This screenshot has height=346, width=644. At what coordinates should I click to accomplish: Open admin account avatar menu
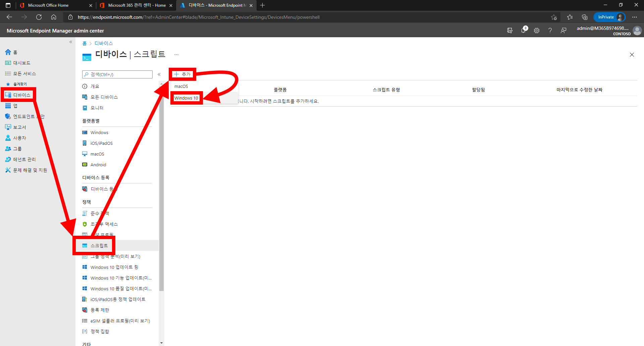click(x=637, y=31)
